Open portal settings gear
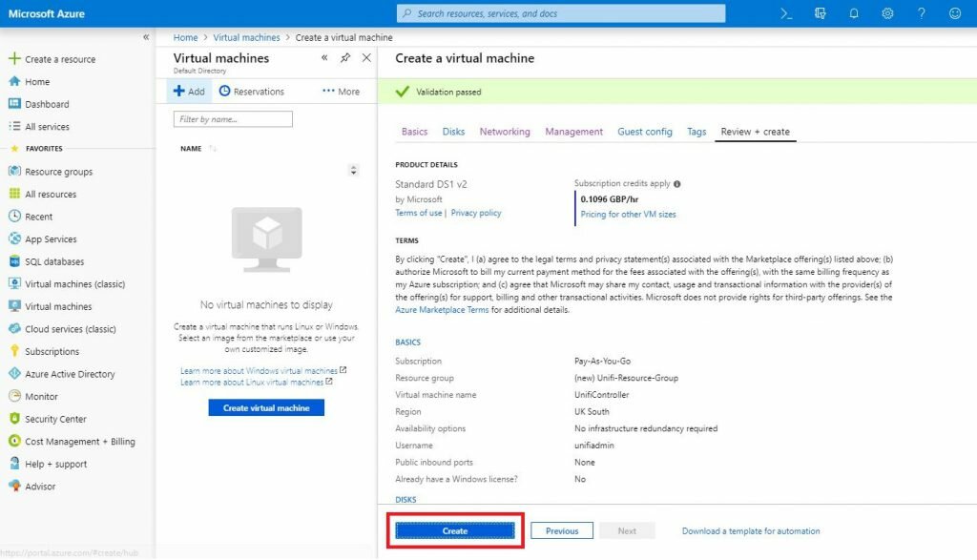The height and width of the screenshot is (560, 977). point(887,13)
